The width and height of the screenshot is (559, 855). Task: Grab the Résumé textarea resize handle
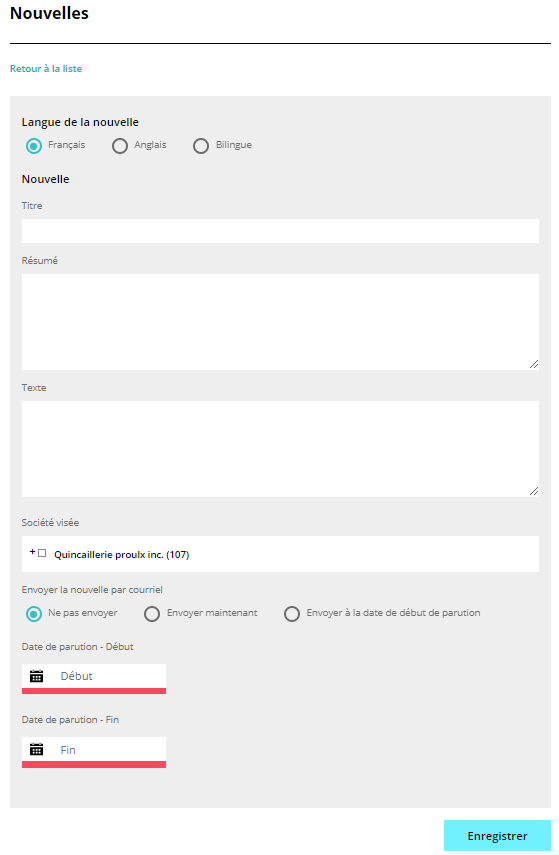[x=534, y=364]
